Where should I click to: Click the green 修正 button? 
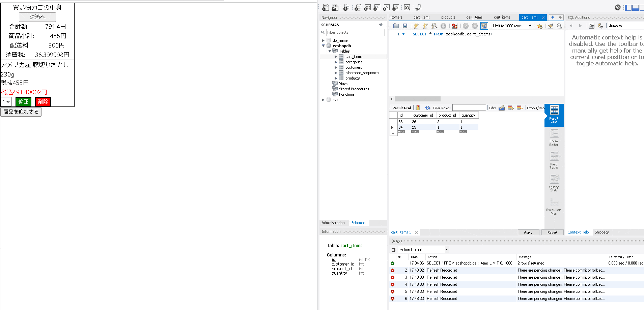(23, 102)
